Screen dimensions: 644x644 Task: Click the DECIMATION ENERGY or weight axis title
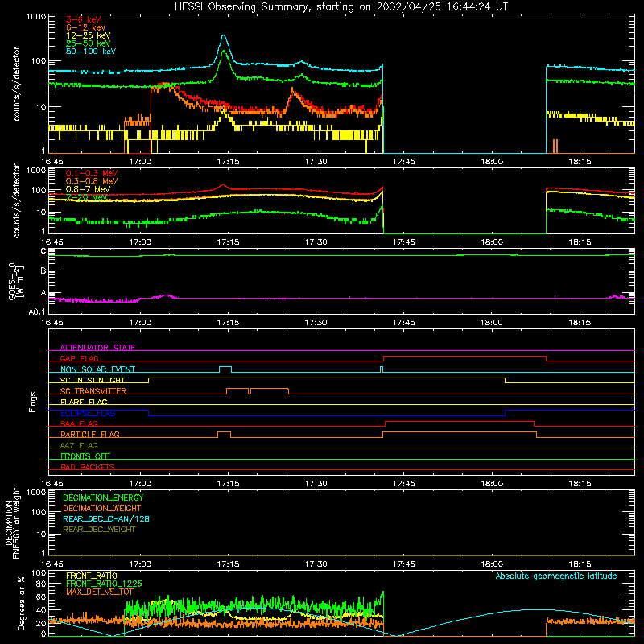pos(12,522)
